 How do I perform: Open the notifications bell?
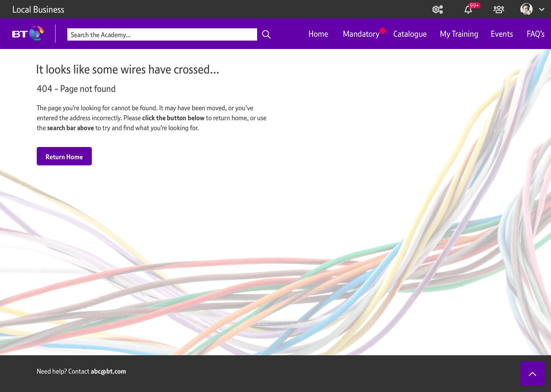(468, 10)
